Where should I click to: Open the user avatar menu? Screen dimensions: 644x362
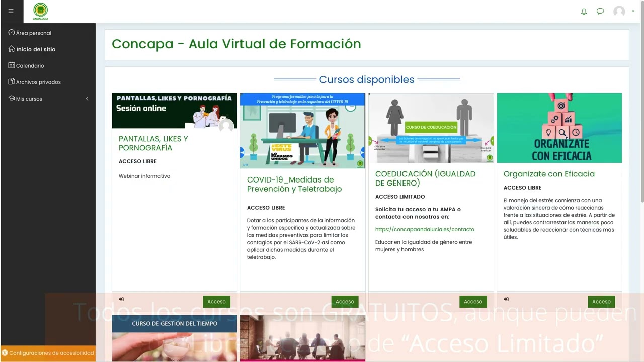tap(619, 11)
